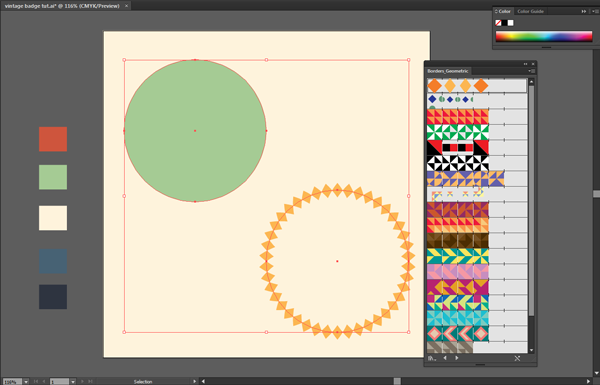The image size is (600, 385).
Task: Sample a color from the spectrum bar
Action: [x=544, y=36]
